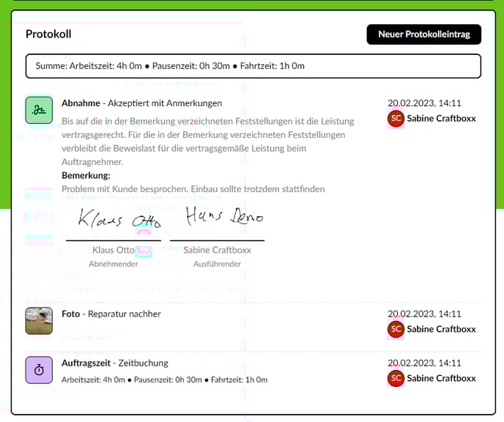Click Sabine Craftboxx name beside Foto entry
Image resolution: width=504 pixels, height=422 pixels.
pos(441,329)
